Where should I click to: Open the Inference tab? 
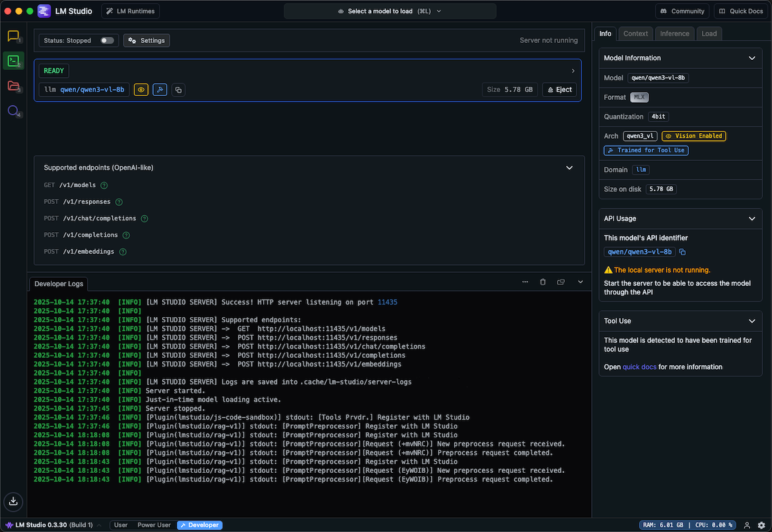674,33
